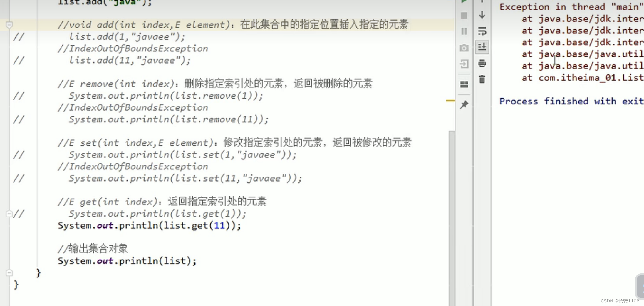Image resolution: width=644 pixels, height=306 pixels.
Task: Collapse the fold marker beside list.get(1) line
Action: [9, 214]
